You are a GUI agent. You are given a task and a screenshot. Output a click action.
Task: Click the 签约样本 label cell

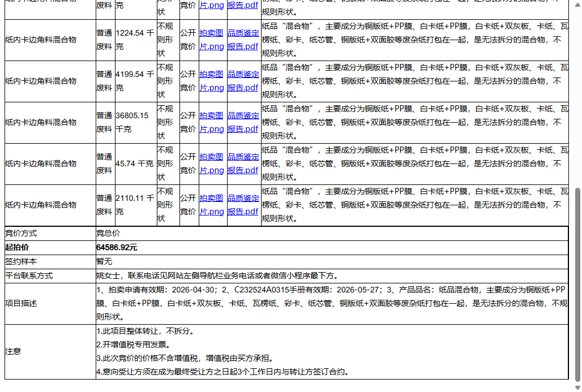point(50,262)
